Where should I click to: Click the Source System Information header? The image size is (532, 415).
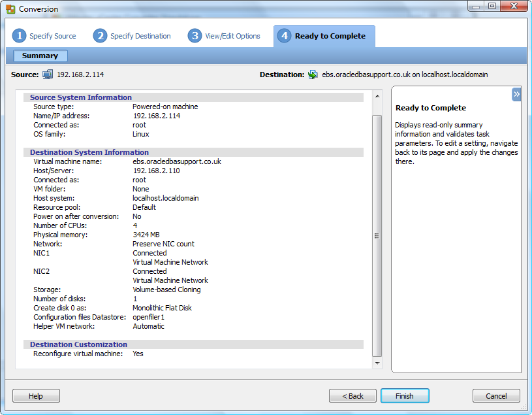tap(80, 97)
